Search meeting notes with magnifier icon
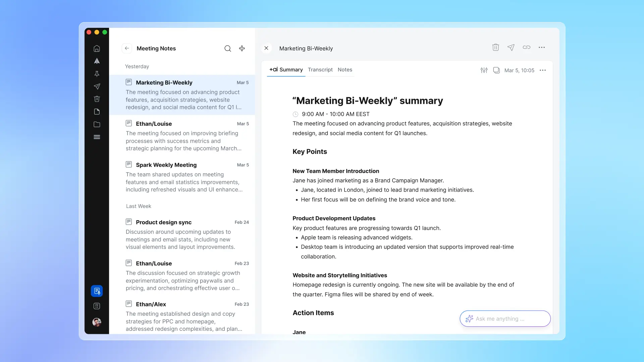 pyautogui.click(x=228, y=49)
